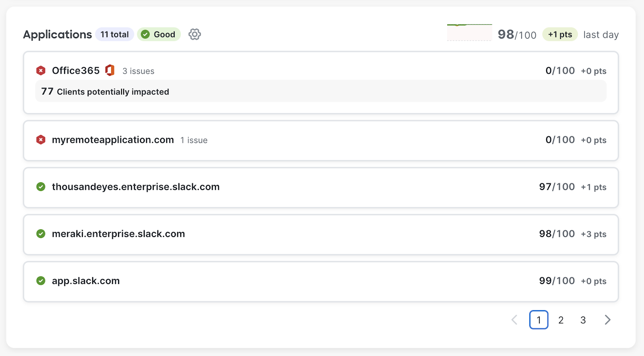This screenshot has height=356, width=644.
Task: Open the app.slack.com application name
Action: (86, 281)
